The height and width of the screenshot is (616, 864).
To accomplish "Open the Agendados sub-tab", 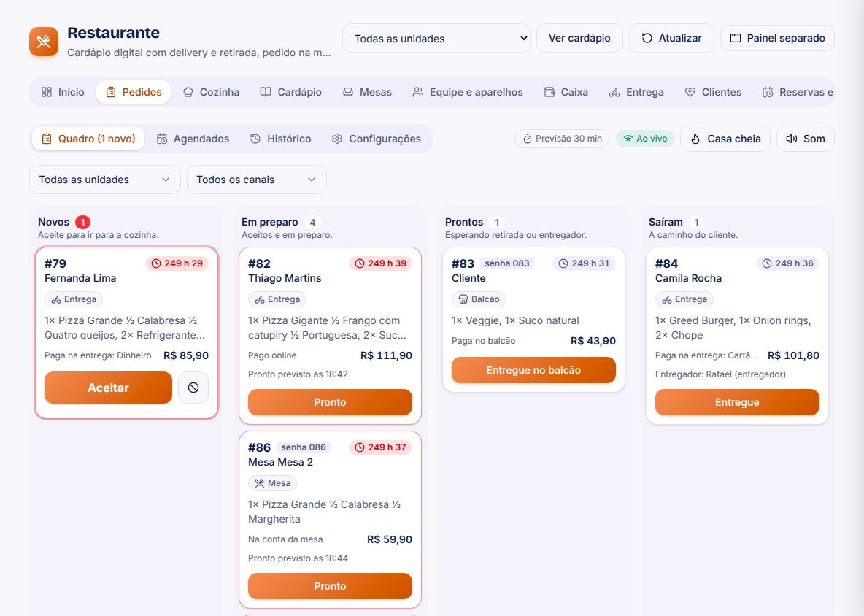I will point(193,139).
